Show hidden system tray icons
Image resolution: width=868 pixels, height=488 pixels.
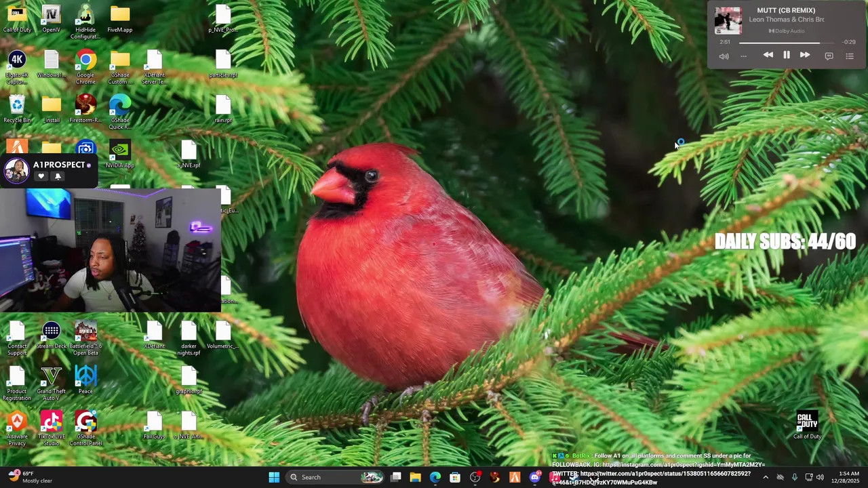point(766,477)
